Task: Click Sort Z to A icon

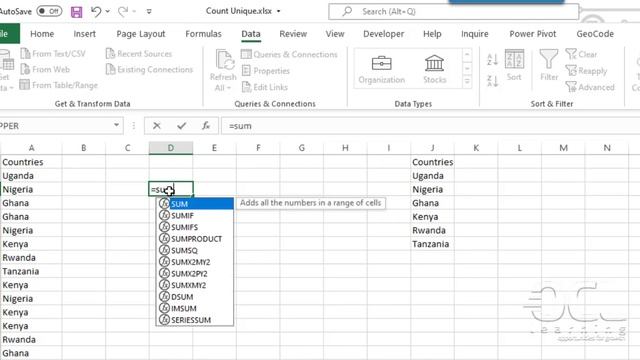Action: (x=493, y=81)
